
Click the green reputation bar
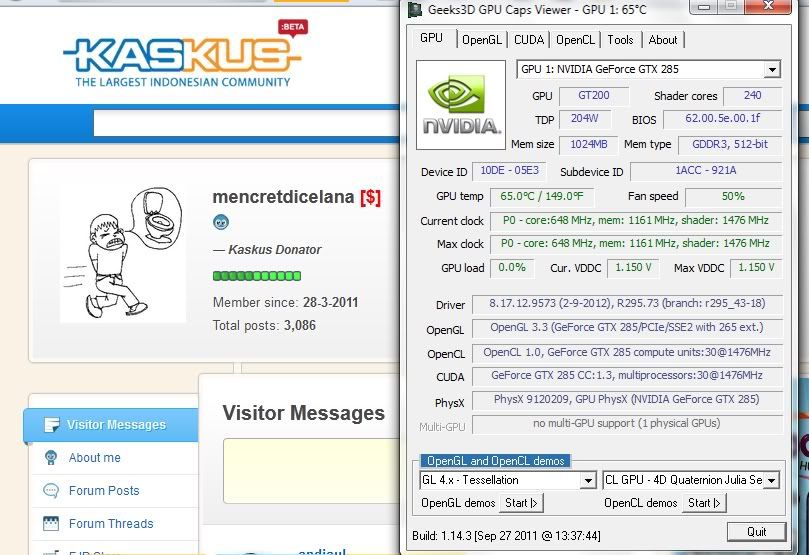point(257,276)
